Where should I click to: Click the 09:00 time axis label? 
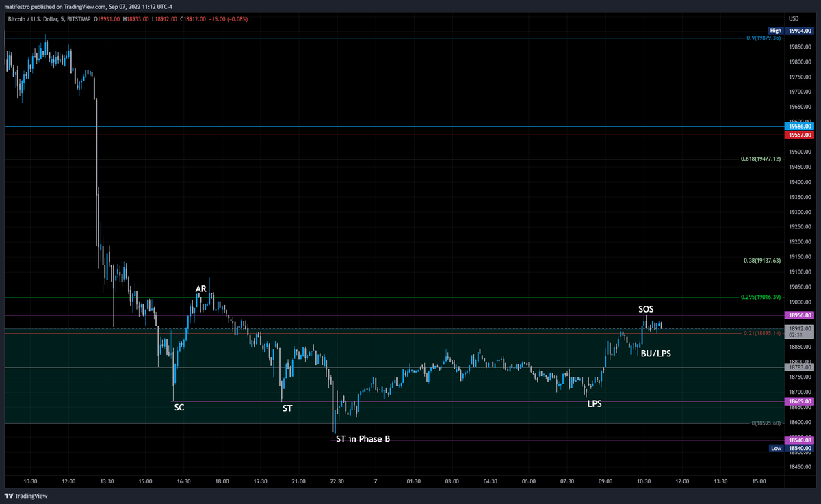pyautogui.click(x=605, y=481)
